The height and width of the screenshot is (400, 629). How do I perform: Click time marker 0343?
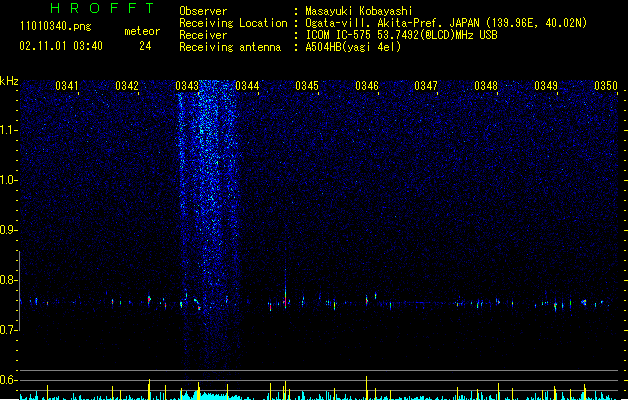(187, 86)
